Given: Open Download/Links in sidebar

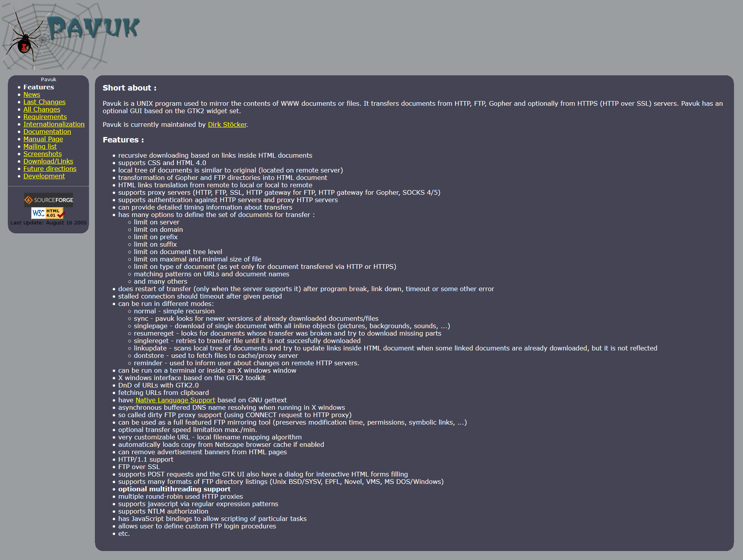Looking at the screenshot, I should [48, 161].
